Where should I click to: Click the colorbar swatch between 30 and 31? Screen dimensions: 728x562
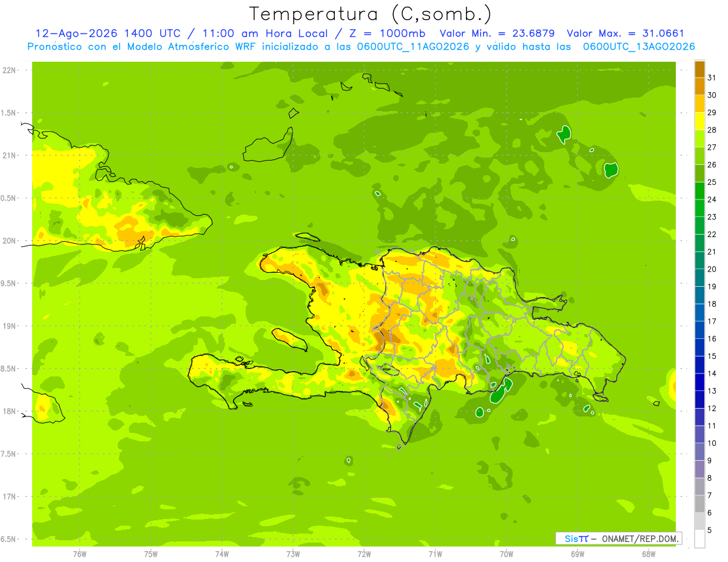(699, 86)
